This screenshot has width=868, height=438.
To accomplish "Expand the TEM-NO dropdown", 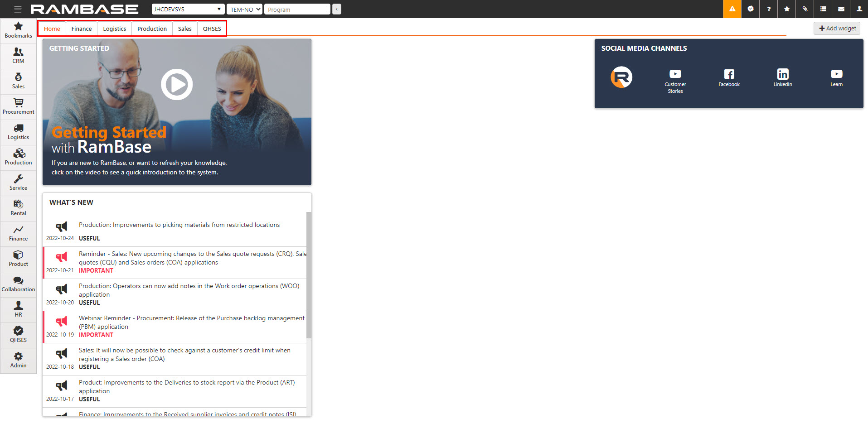I will click(244, 9).
